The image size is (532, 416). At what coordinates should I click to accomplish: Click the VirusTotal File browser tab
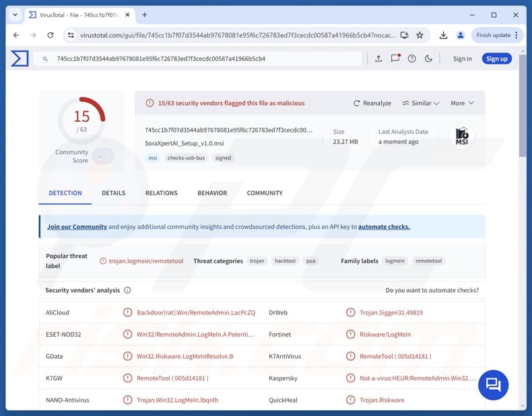click(x=79, y=15)
